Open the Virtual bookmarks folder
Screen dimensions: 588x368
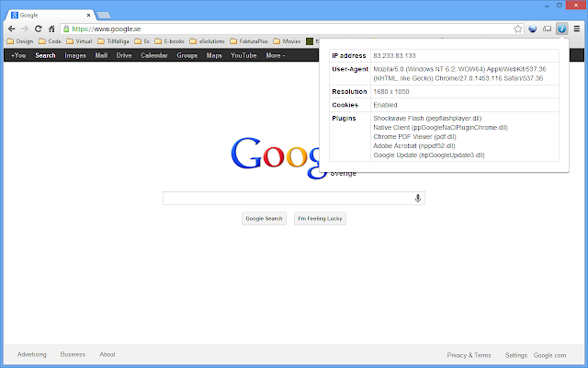(79, 41)
